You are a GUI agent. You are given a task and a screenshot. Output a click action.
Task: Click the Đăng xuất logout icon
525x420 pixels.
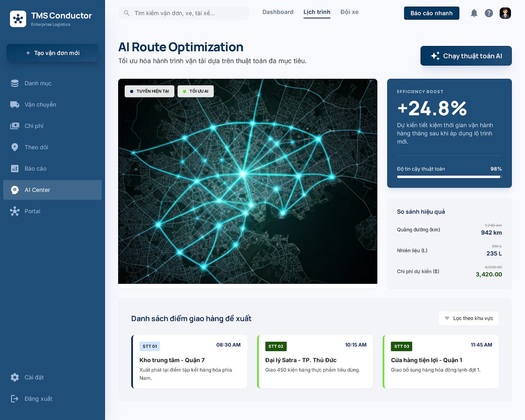tap(15, 399)
